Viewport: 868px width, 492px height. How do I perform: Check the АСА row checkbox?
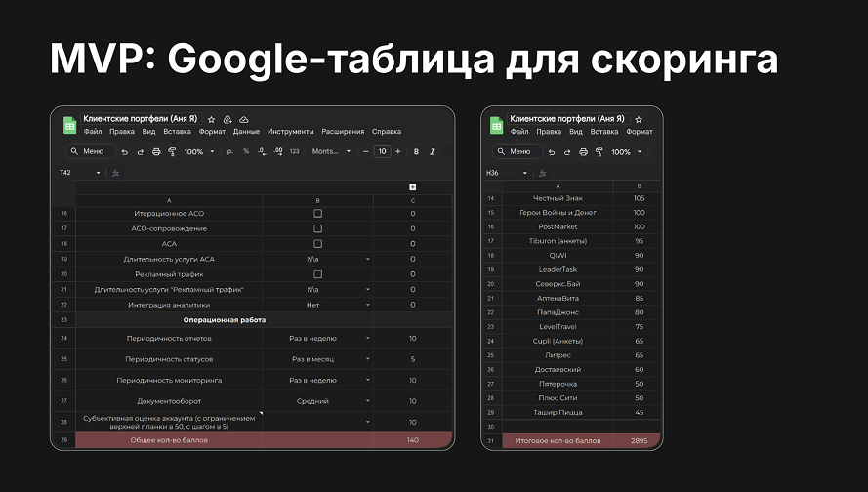(317, 243)
